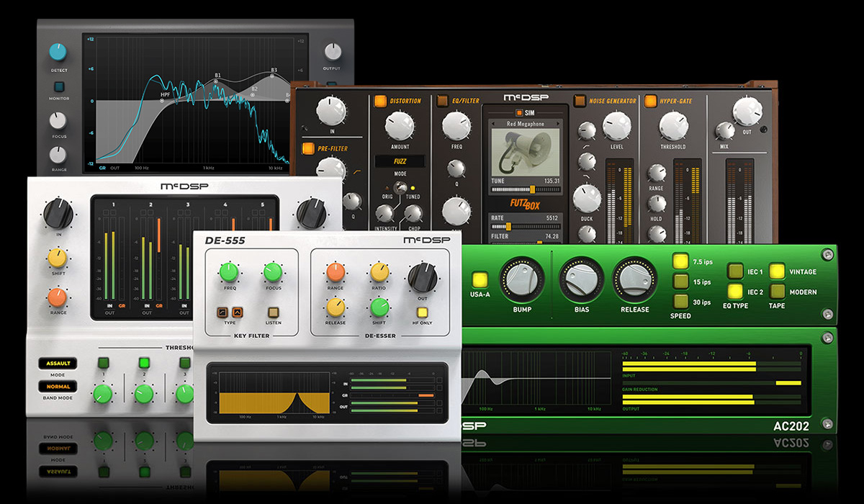Image resolution: width=864 pixels, height=504 pixels.
Task: Open the FUZZ distortion mode selector
Action: (x=400, y=161)
